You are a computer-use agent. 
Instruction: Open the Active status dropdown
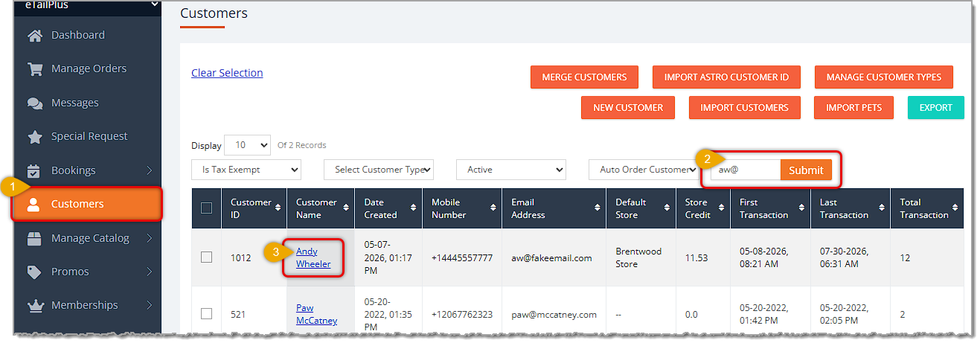click(x=511, y=170)
